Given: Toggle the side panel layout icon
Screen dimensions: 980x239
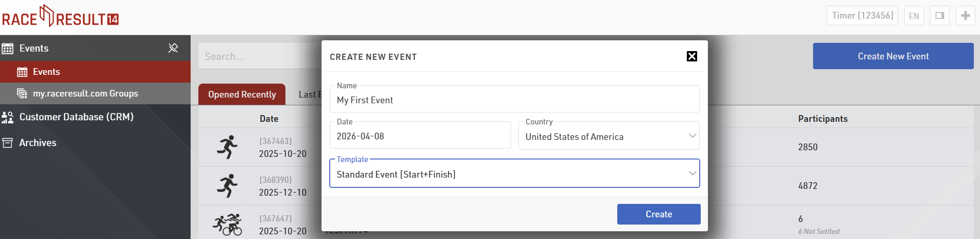Looking at the screenshot, I should 939,15.
